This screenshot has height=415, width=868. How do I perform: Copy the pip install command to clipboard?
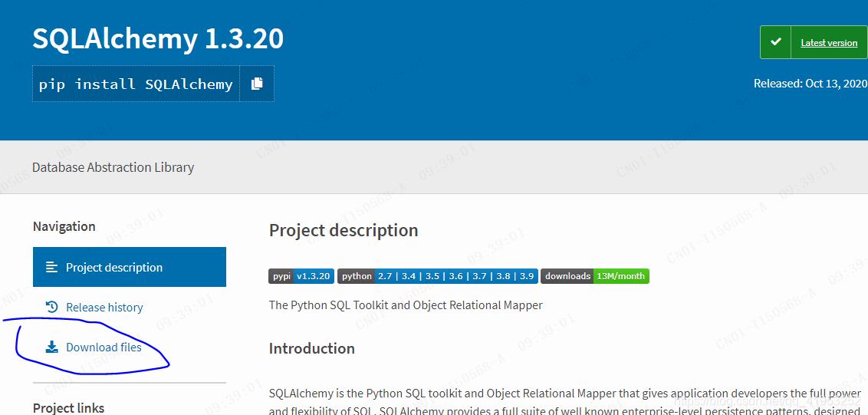tap(256, 84)
